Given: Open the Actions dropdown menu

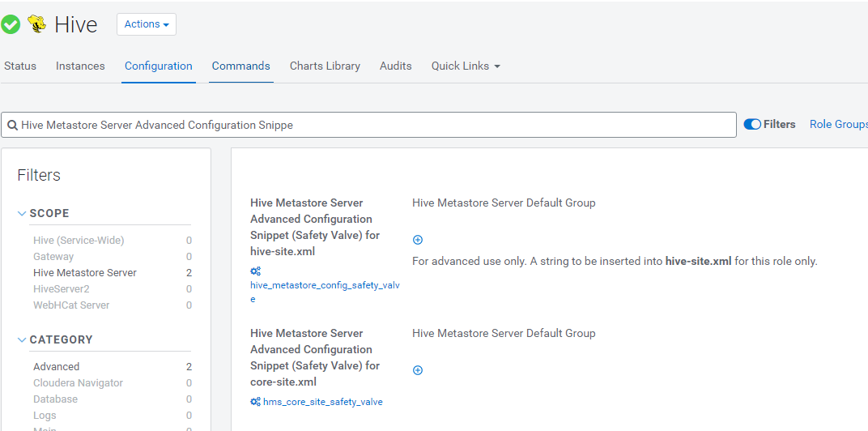Looking at the screenshot, I should pyautogui.click(x=147, y=24).
